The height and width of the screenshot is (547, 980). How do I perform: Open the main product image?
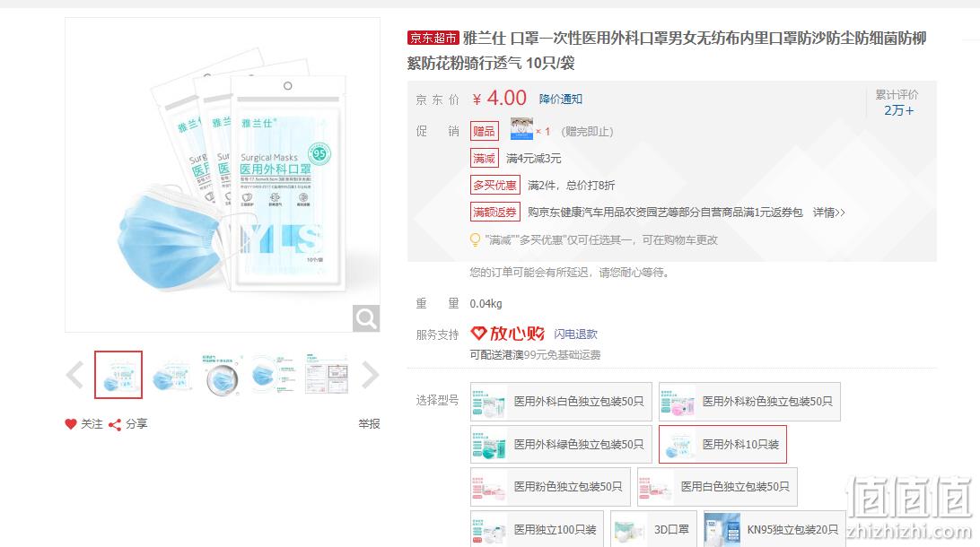click(223, 175)
